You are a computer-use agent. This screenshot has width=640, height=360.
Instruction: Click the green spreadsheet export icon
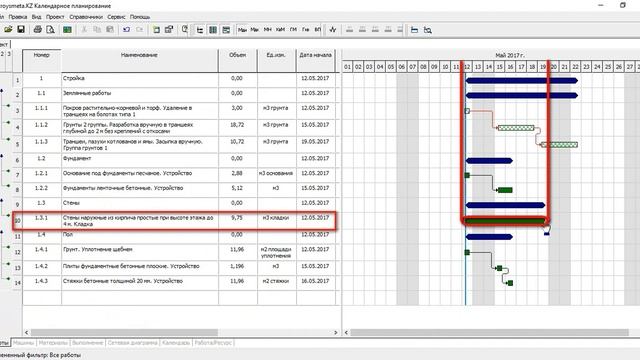click(x=67, y=29)
